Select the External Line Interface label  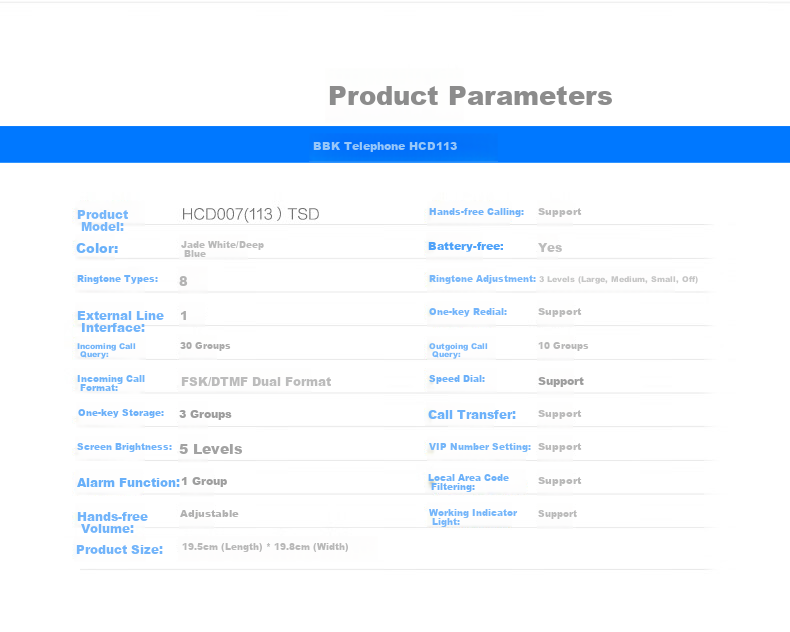(120, 322)
